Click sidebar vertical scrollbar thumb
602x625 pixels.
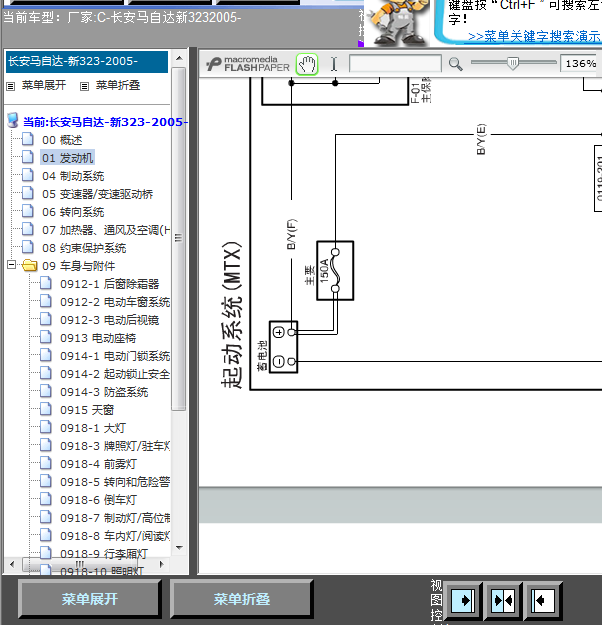(179, 238)
